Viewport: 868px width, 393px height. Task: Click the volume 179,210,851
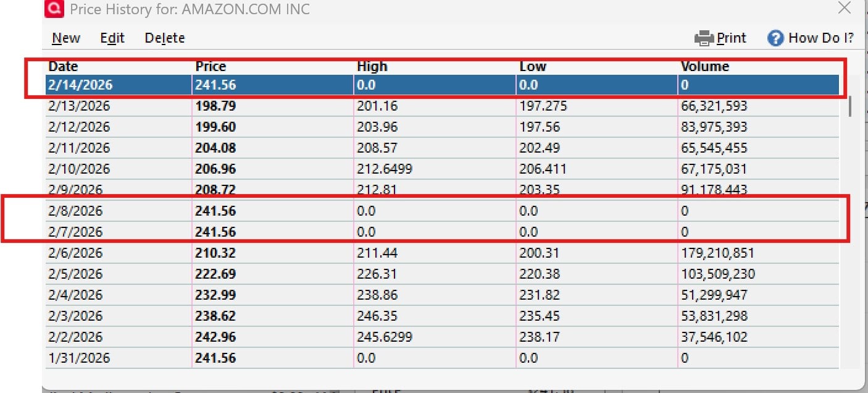pyautogui.click(x=718, y=253)
